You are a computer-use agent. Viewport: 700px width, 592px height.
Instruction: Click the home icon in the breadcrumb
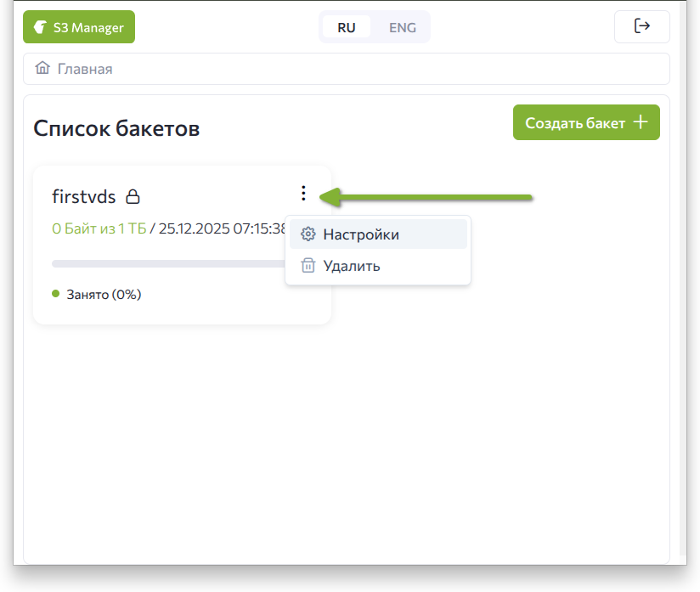[42, 69]
